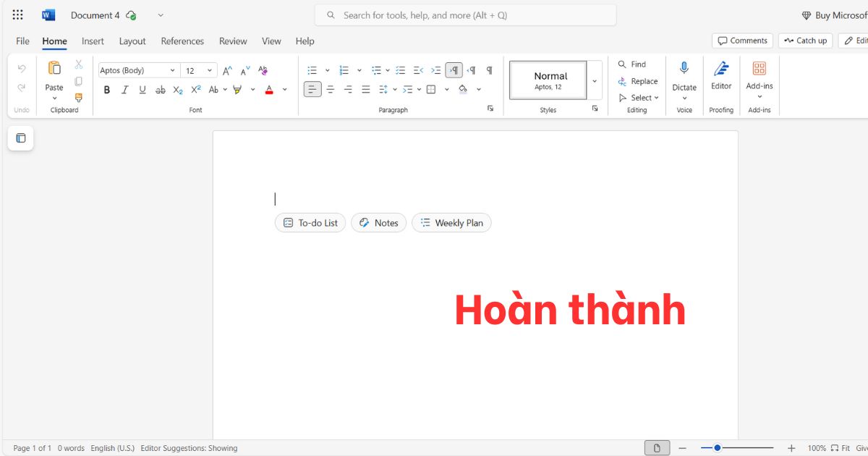
Task: Open the font color swatch
Action: pyautogui.click(x=268, y=89)
